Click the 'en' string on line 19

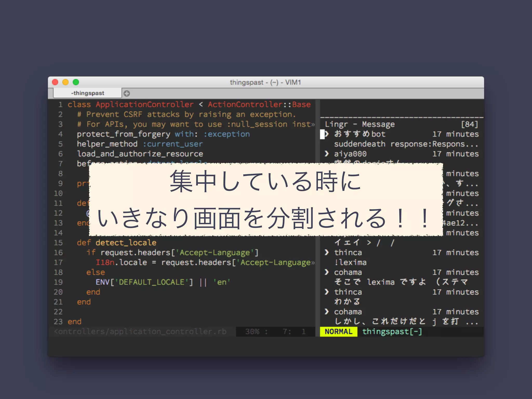tap(222, 282)
